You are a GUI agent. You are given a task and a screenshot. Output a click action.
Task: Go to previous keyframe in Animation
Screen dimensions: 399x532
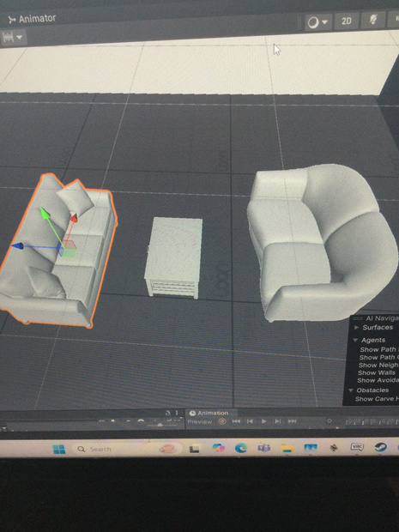250,421
